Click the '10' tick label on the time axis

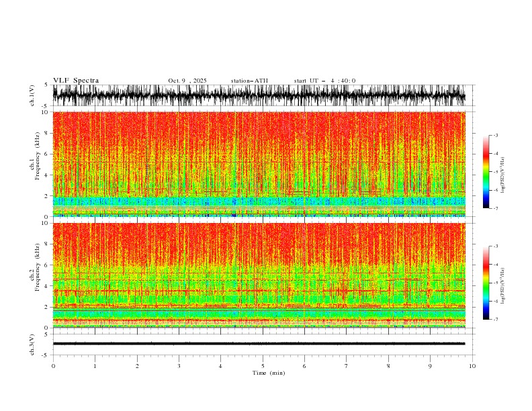(x=472, y=366)
